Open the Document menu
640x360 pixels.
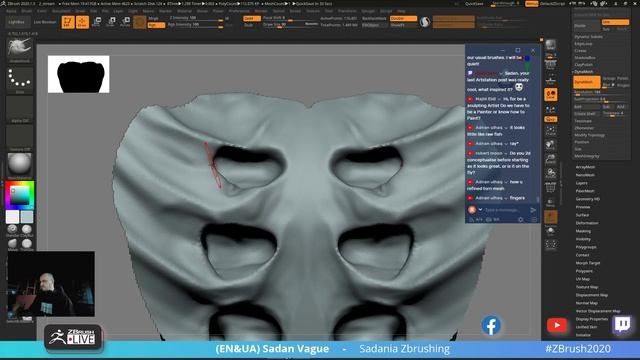[x=61, y=11]
